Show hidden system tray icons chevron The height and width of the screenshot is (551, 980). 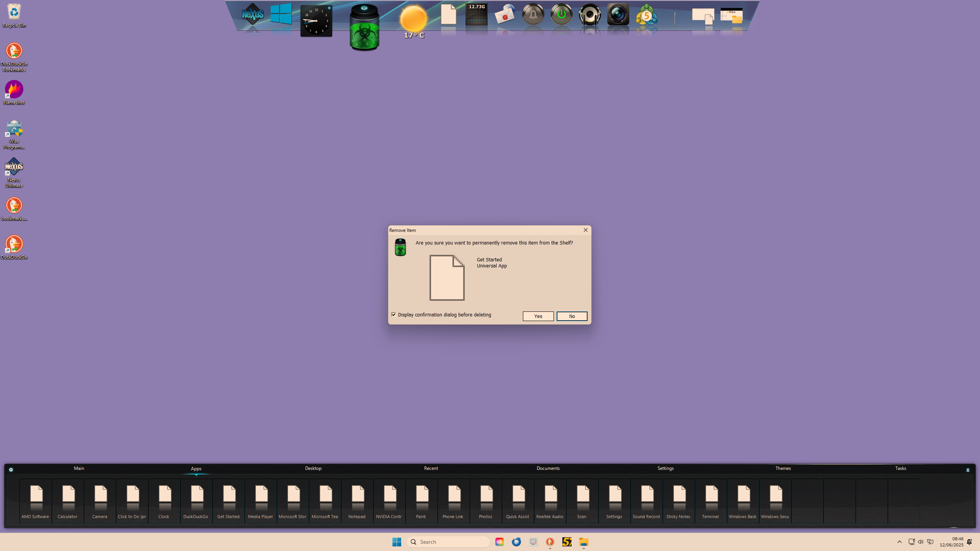(900, 542)
